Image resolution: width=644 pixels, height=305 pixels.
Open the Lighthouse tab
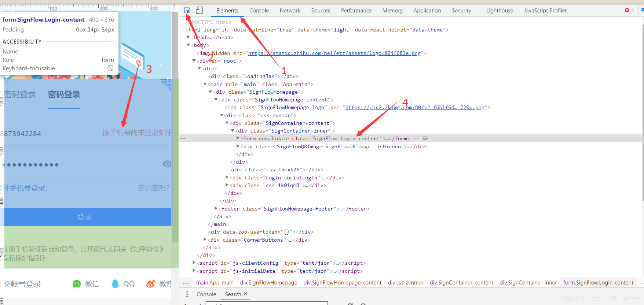[x=500, y=11]
